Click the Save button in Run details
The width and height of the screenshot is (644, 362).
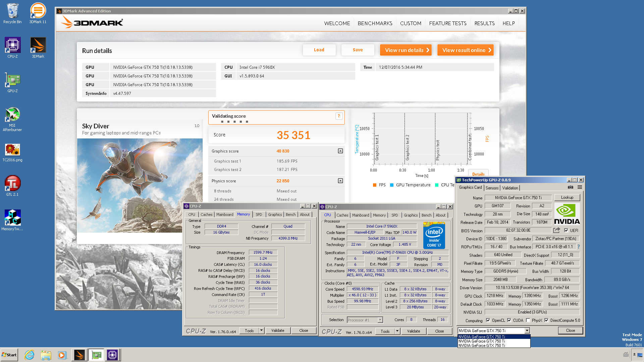[x=358, y=50]
